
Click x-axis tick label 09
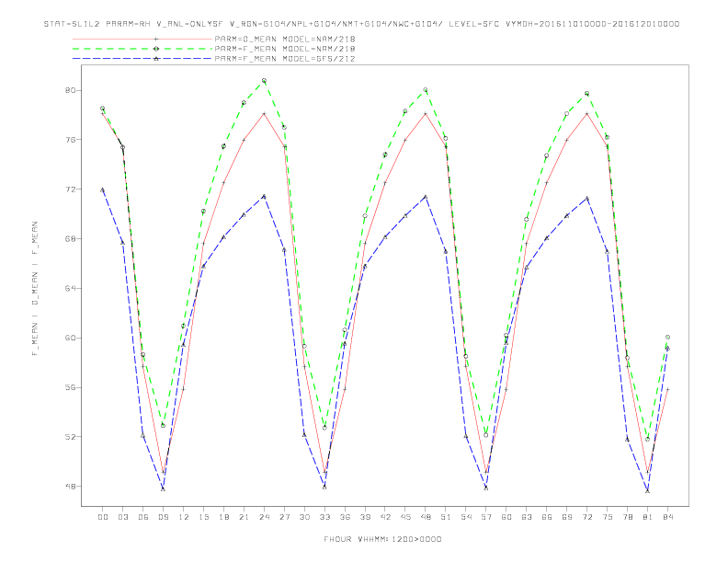[164, 517]
